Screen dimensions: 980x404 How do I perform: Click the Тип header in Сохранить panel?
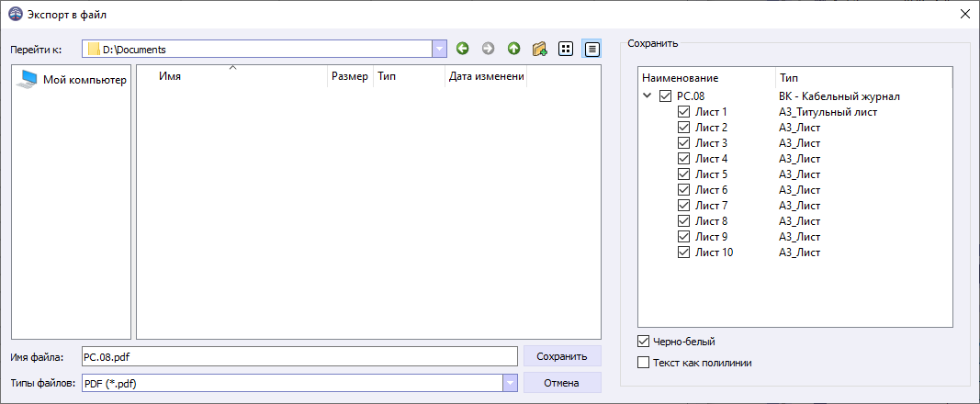pos(863,79)
